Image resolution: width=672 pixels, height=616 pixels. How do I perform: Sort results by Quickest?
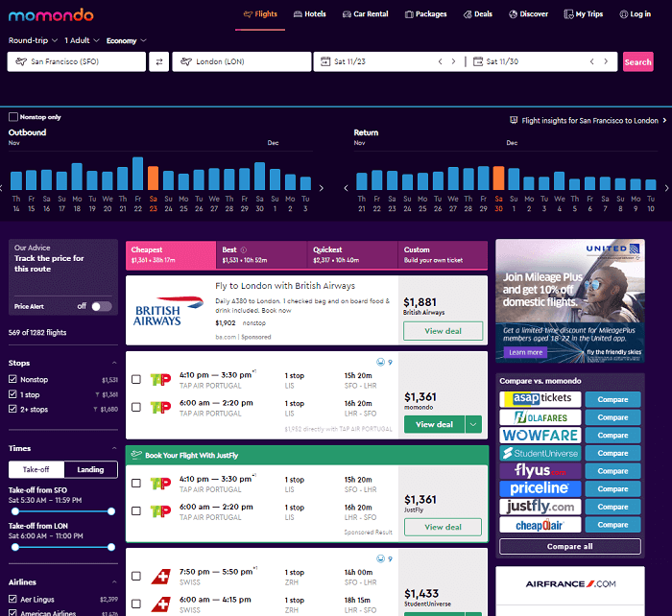coord(352,255)
